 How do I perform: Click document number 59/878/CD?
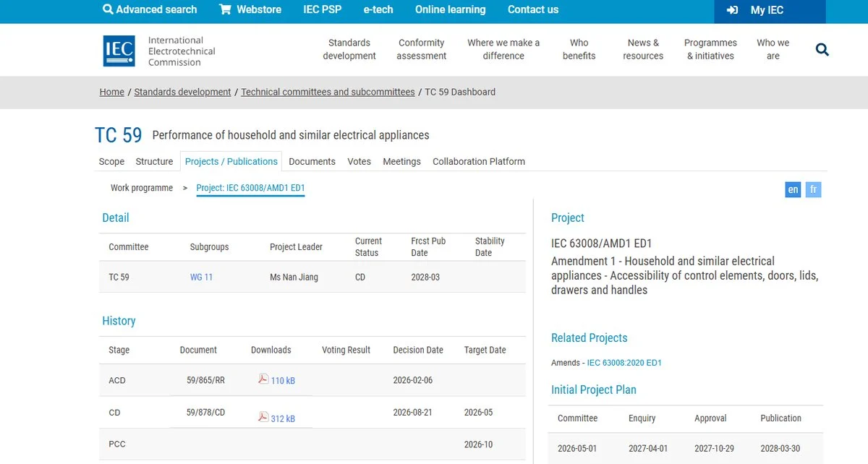205,413
